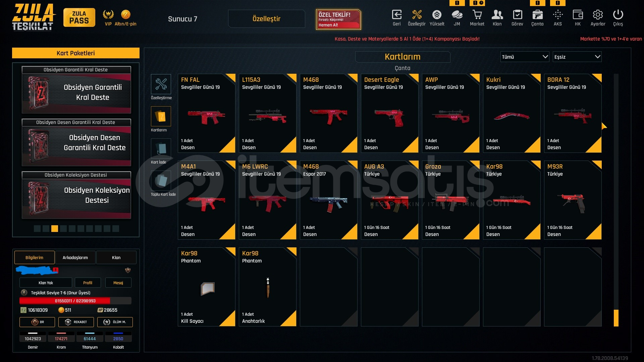This screenshot has height=362, width=644.
Task: Switch to the Arkadaşlarım tab
Action: point(75,257)
